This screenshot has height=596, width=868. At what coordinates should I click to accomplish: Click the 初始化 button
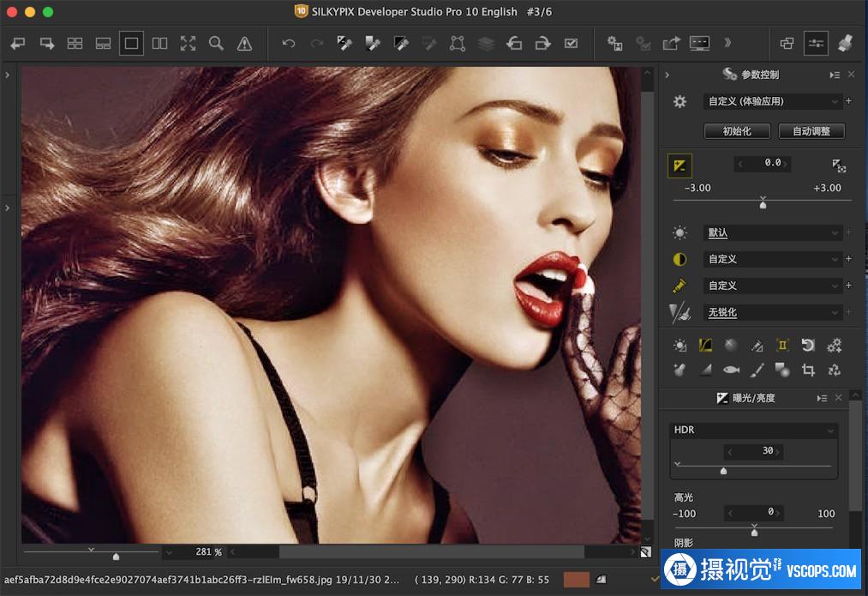coord(737,131)
